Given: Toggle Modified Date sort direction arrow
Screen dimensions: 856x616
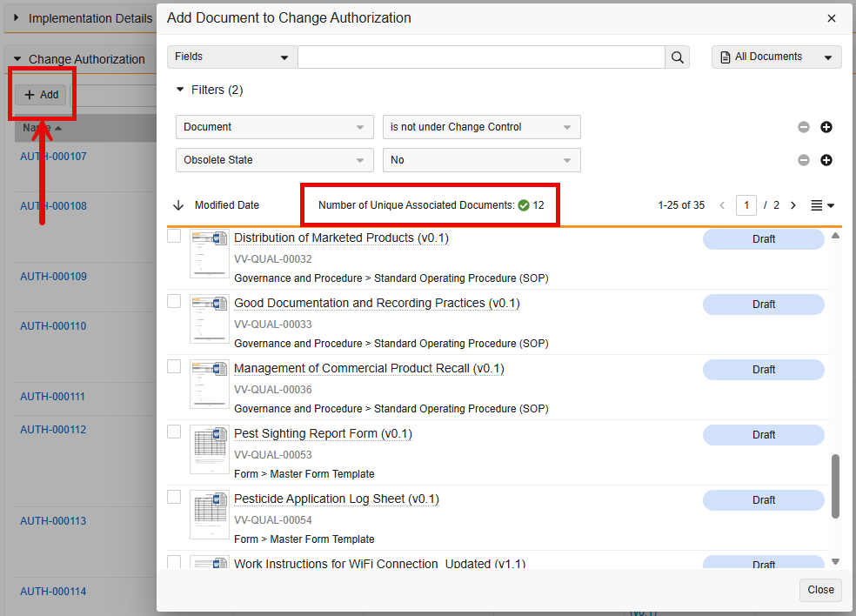Looking at the screenshot, I should (178, 205).
